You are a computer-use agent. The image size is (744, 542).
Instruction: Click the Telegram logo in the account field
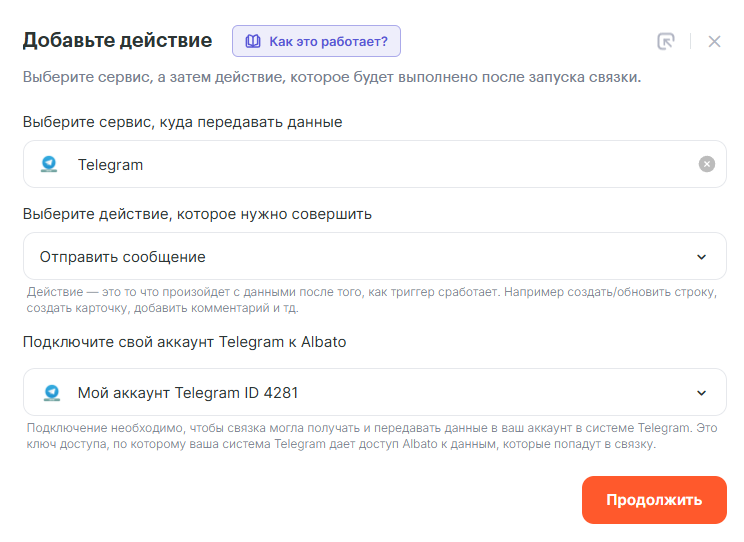pos(52,392)
